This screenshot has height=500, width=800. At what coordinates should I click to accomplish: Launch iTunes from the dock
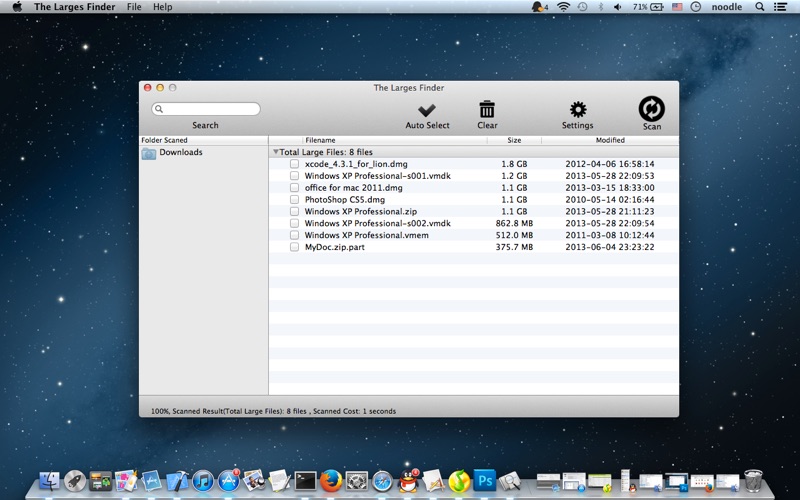(x=203, y=481)
